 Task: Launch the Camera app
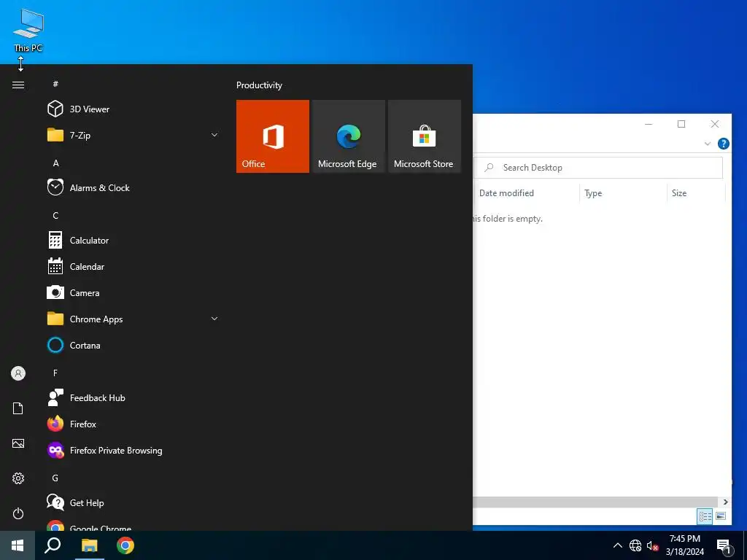point(133,293)
